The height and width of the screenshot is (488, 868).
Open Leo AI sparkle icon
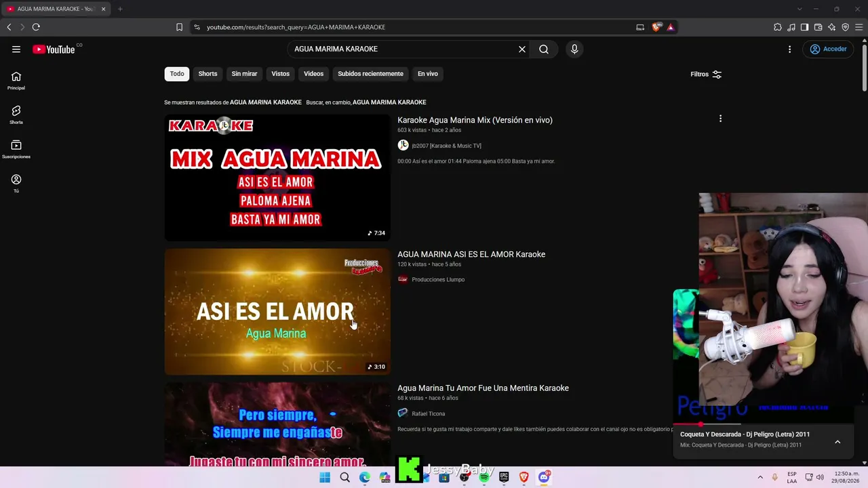pos(831,27)
